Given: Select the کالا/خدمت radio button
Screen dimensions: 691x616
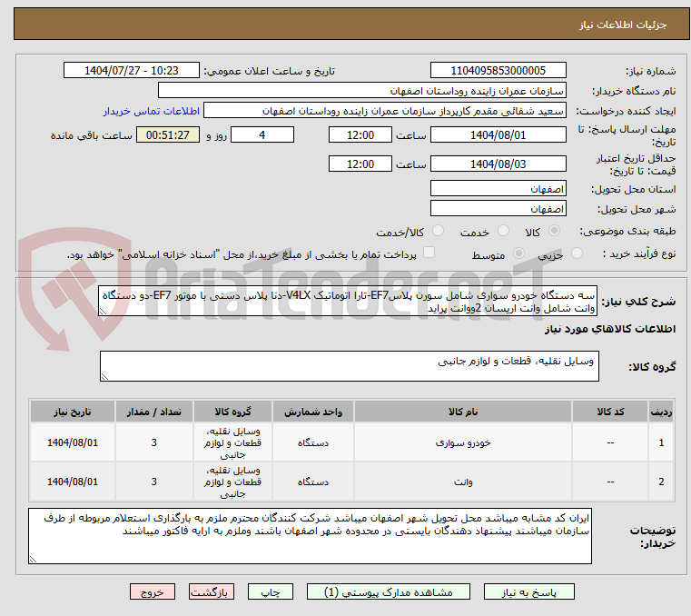Looking at the screenshot, I should pyautogui.click(x=438, y=231).
